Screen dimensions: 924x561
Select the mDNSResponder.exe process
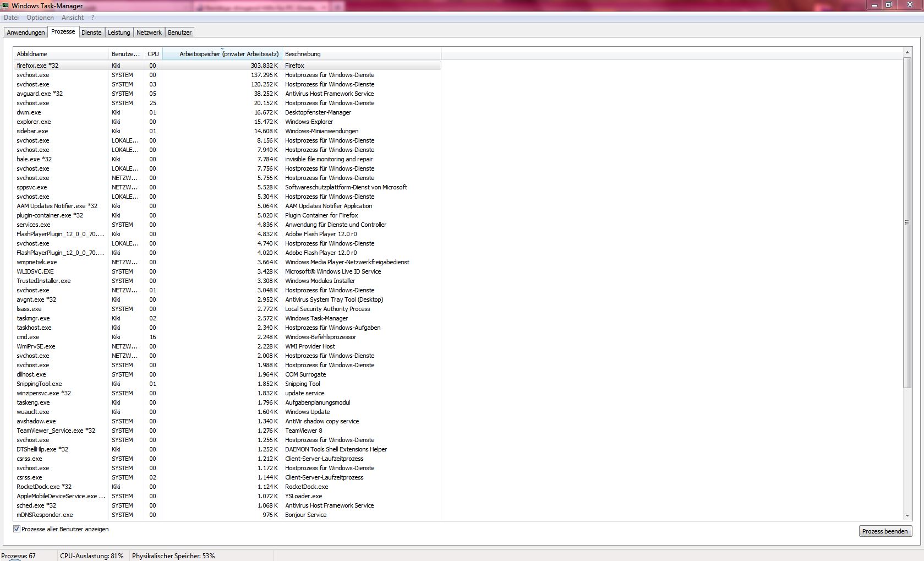click(227, 515)
